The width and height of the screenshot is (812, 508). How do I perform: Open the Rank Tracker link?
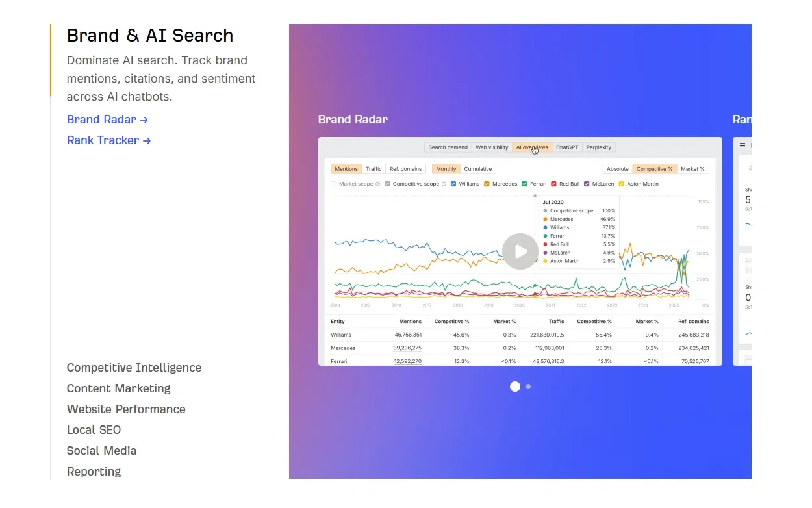(x=103, y=140)
